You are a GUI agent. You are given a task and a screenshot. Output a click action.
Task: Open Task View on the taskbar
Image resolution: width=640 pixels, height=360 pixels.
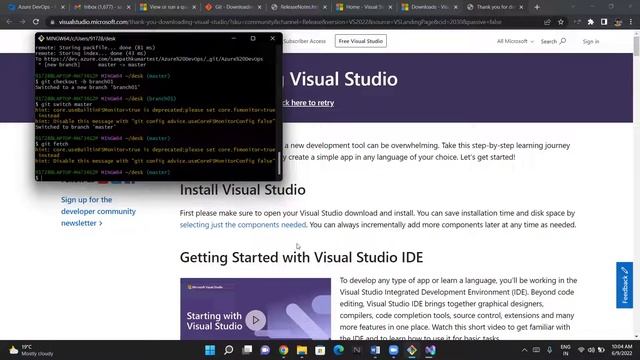click(247, 350)
